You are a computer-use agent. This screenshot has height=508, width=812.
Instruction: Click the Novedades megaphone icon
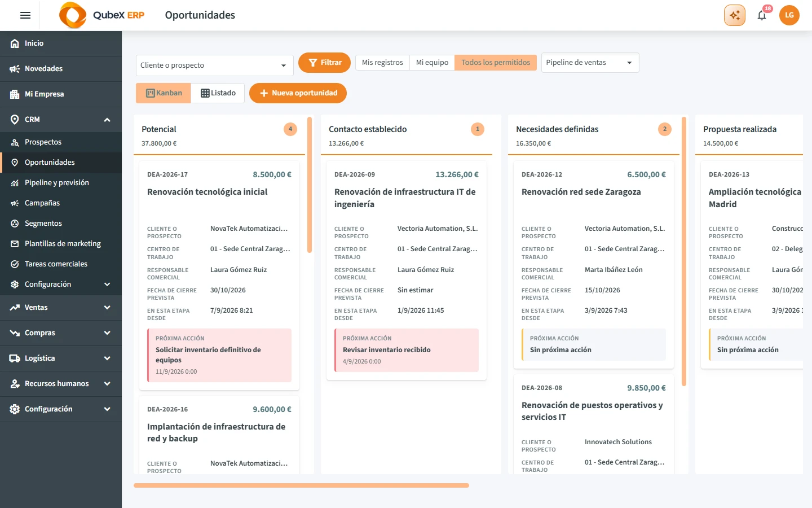coord(15,69)
